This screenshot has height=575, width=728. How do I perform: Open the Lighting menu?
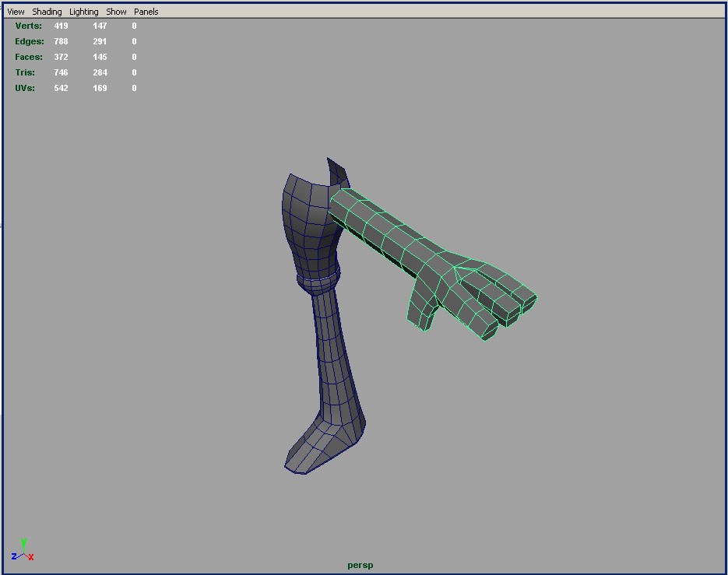click(x=84, y=12)
